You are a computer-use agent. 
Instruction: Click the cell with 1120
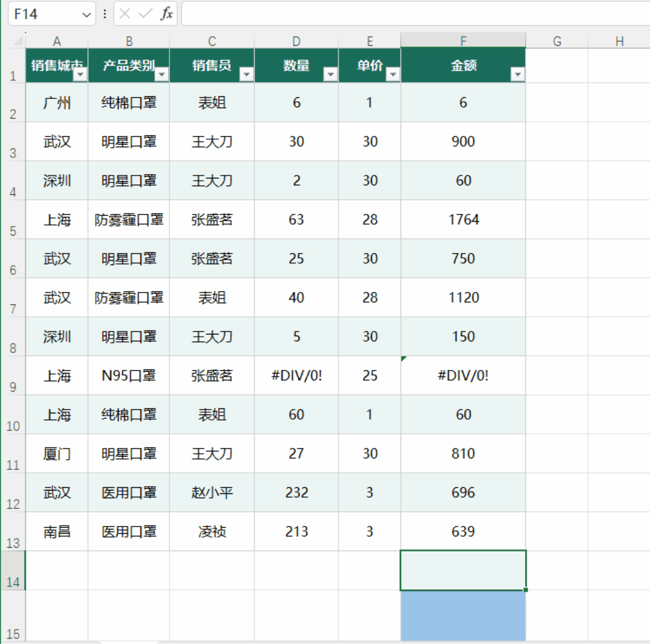[x=463, y=298]
